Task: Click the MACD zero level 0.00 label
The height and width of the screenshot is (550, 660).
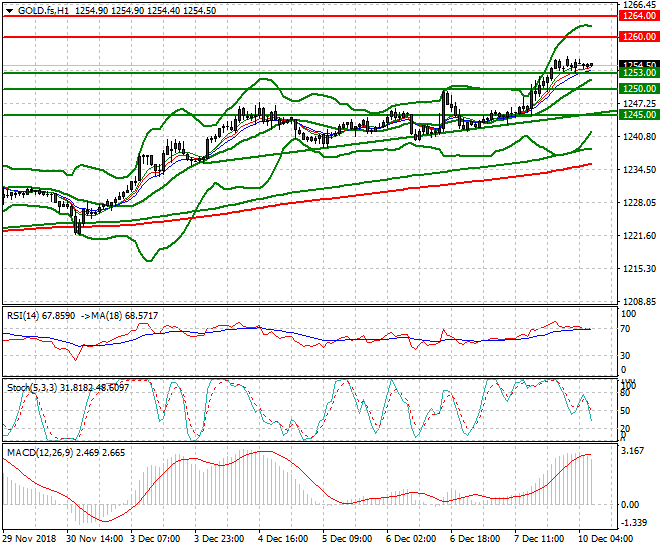Action: [630, 504]
